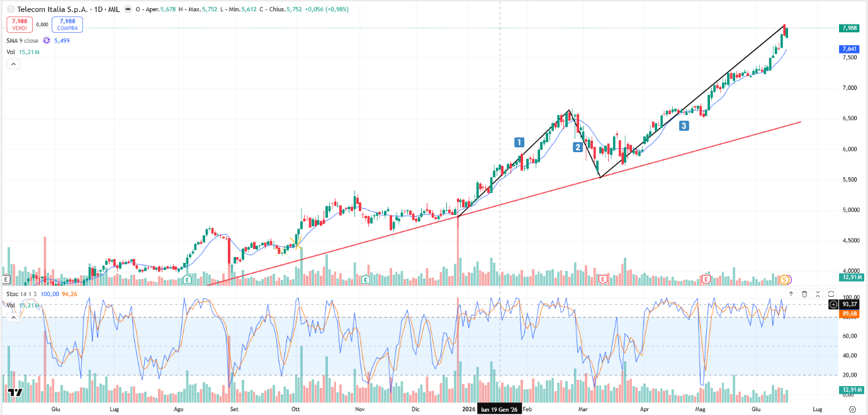
Task: Click the 20,00 level on Stoc scale
Action: point(849,375)
